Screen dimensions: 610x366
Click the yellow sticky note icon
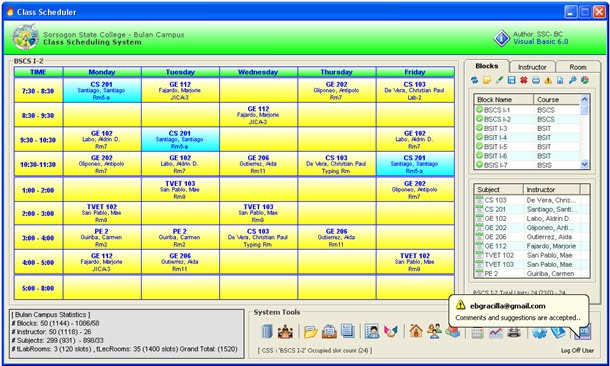coord(487,80)
